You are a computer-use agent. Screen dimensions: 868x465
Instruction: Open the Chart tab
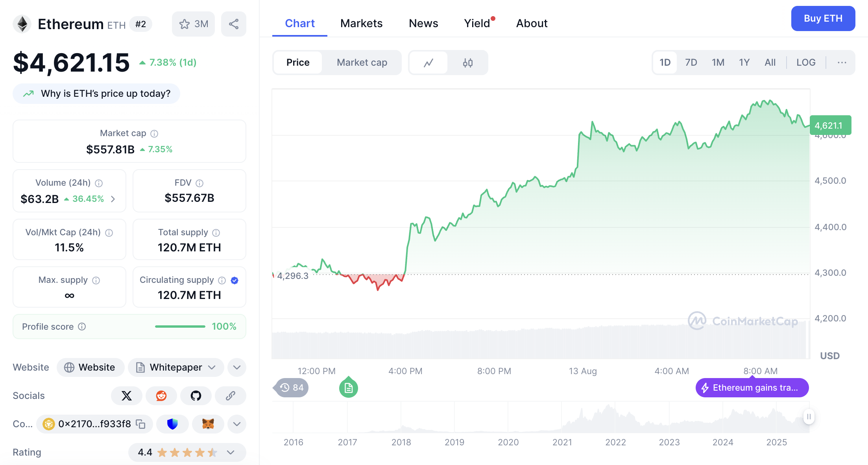tap(300, 24)
